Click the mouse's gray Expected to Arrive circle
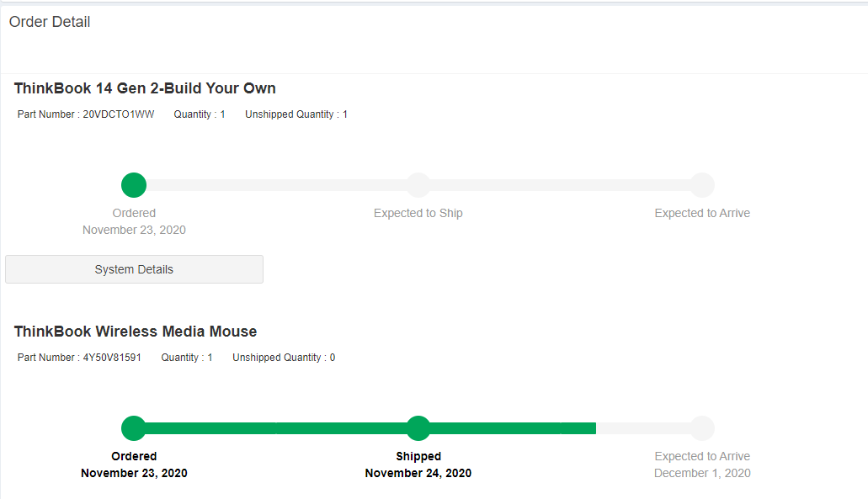The width and height of the screenshot is (868, 499). click(x=702, y=428)
